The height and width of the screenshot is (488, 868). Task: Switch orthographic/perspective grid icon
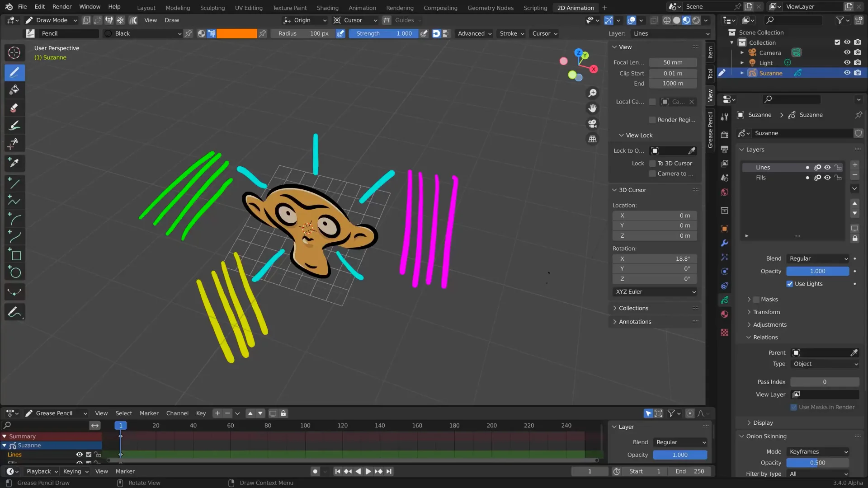(x=592, y=139)
